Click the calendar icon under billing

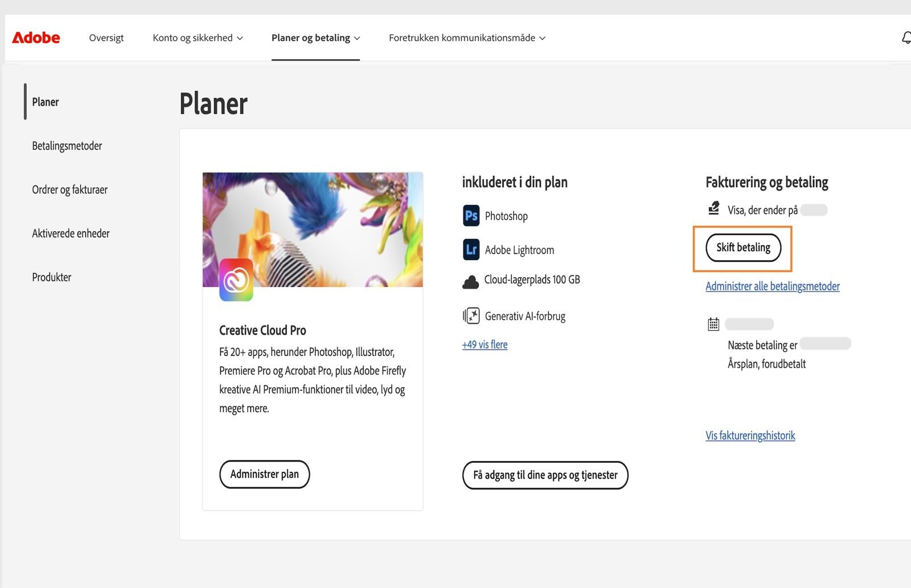(713, 324)
